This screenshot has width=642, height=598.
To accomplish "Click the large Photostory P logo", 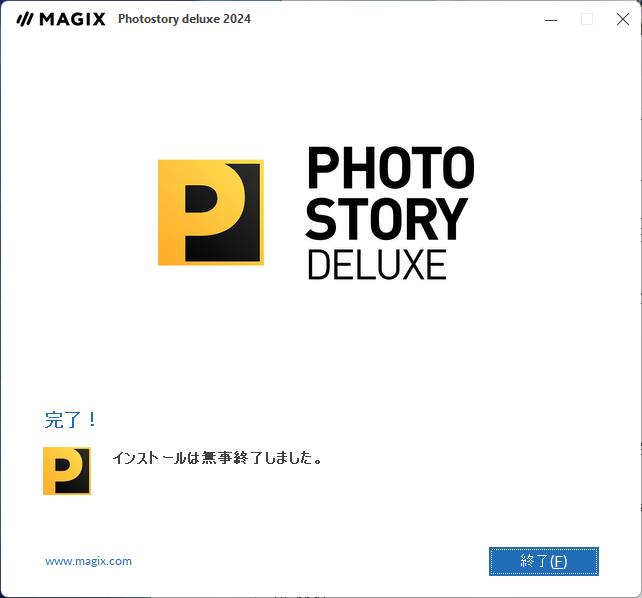I will point(211,212).
